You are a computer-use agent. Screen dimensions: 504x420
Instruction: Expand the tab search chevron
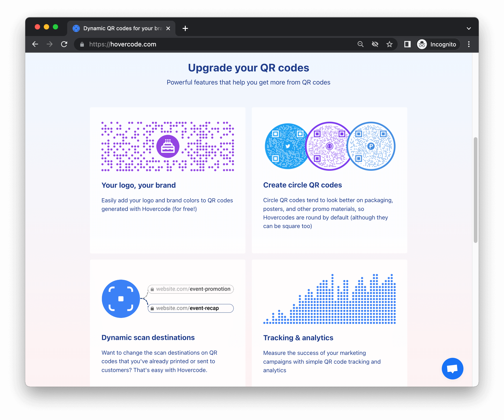pos(468,28)
